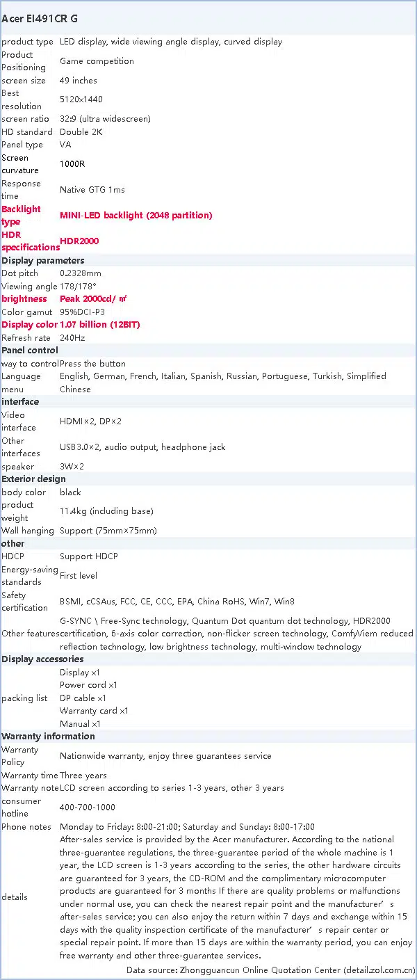Click the 'Backlight type' red label
The image size is (417, 980).
pyautogui.click(x=21, y=216)
